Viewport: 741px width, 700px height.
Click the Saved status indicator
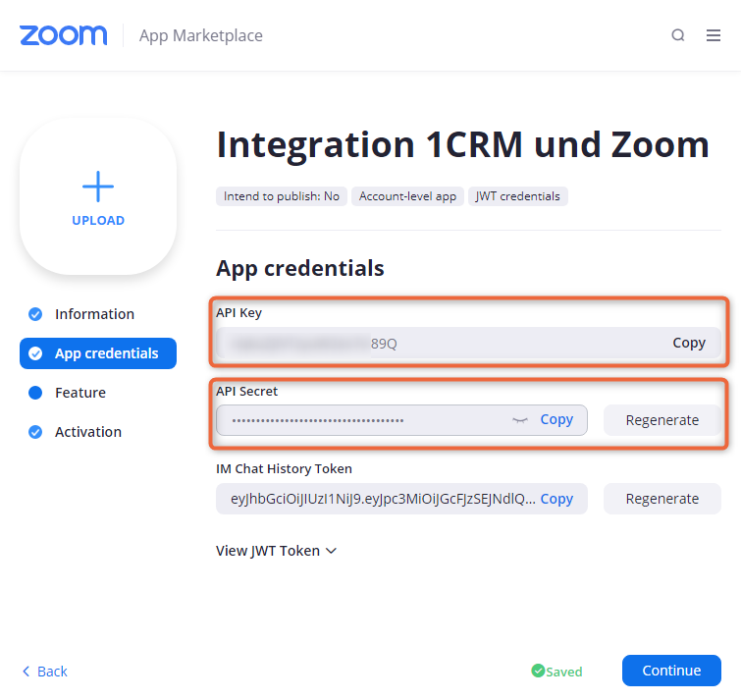[x=556, y=672]
